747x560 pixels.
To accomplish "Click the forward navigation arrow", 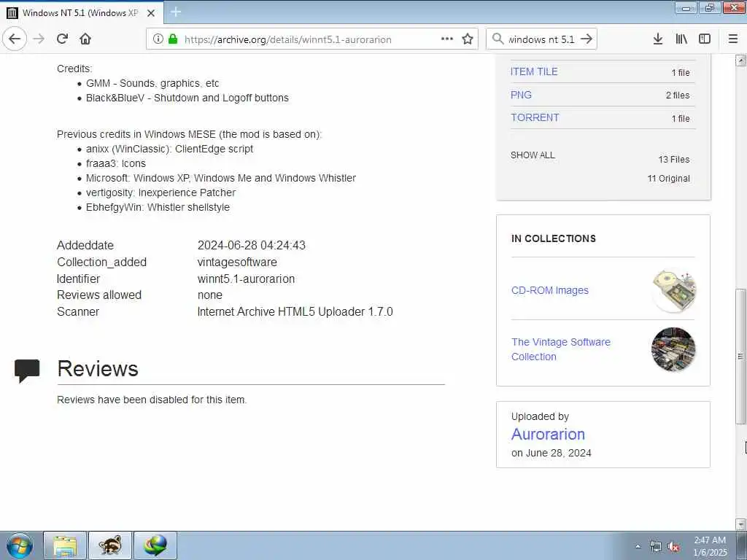I will pyautogui.click(x=39, y=39).
